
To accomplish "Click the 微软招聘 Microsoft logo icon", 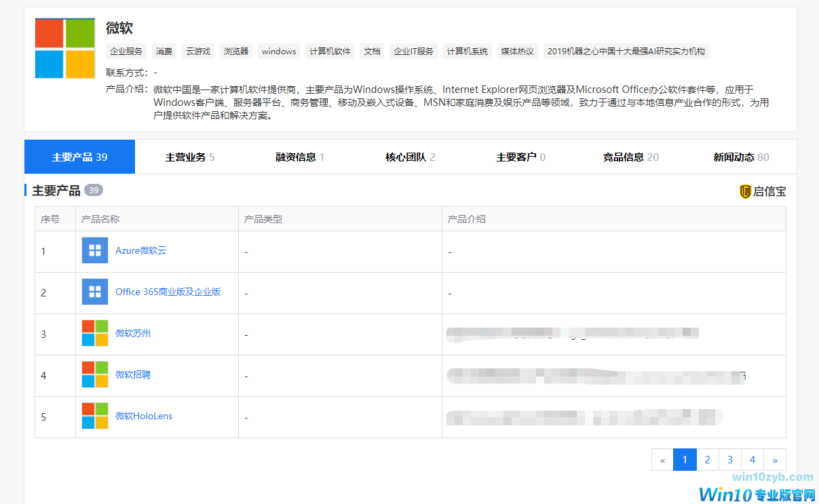I will [x=95, y=374].
